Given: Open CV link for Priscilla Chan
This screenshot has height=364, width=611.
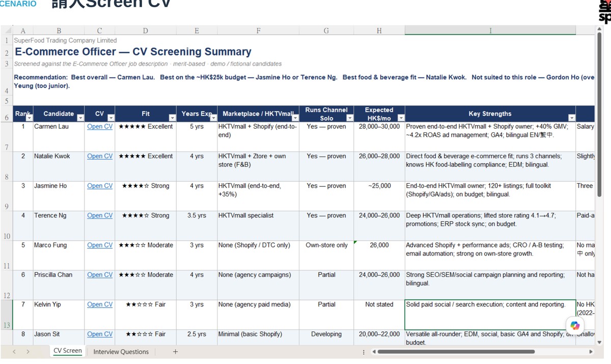Looking at the screenshot, I should (x=100, y=274).
